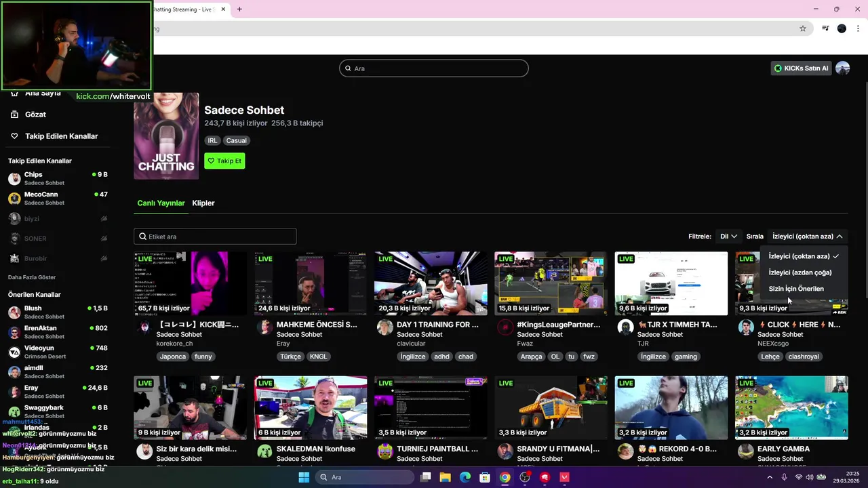Switch to Canlı Yayınlar tab
Viewport: 868px width, 488px height.
[161, 203]
